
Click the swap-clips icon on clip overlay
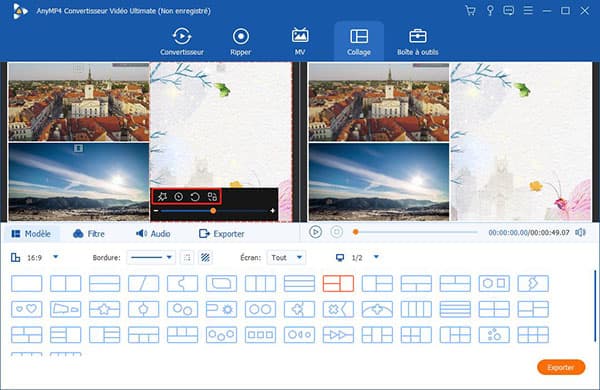(x=212, y=197)
